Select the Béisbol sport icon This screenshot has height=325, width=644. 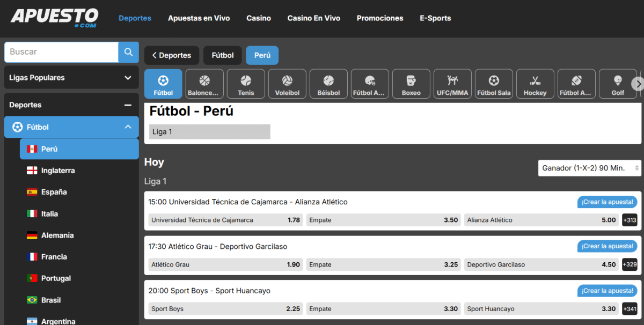coord(328,84)
